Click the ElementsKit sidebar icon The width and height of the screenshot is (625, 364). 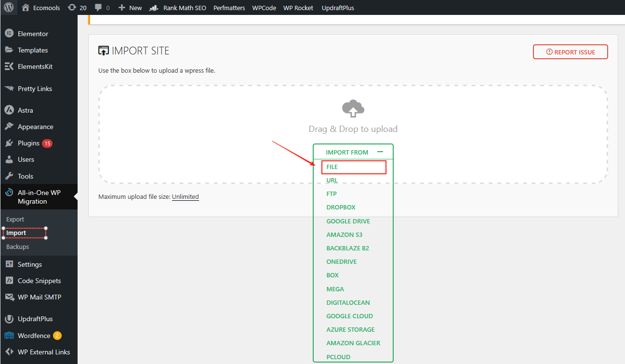click(9, 66)
